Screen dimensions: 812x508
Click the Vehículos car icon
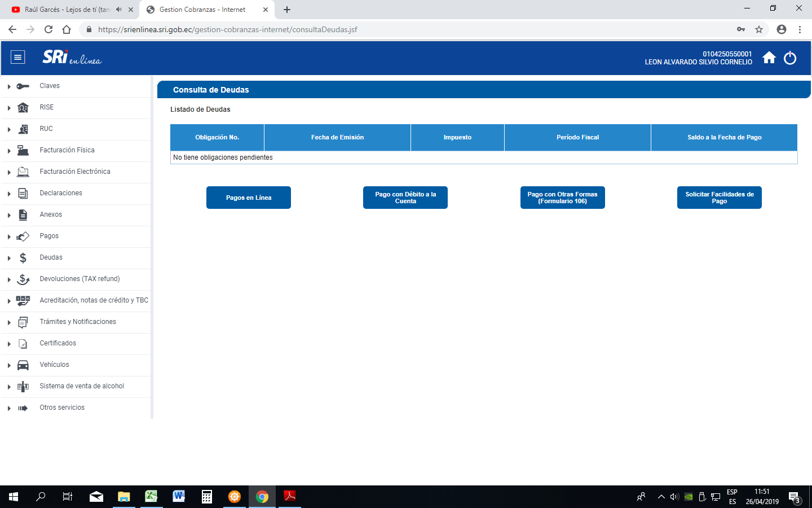23,365
